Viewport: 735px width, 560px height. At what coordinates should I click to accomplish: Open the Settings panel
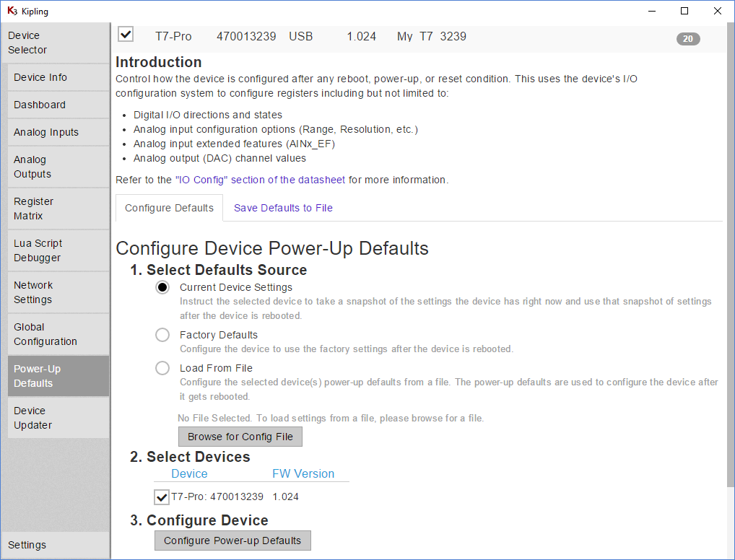(27, 545)
